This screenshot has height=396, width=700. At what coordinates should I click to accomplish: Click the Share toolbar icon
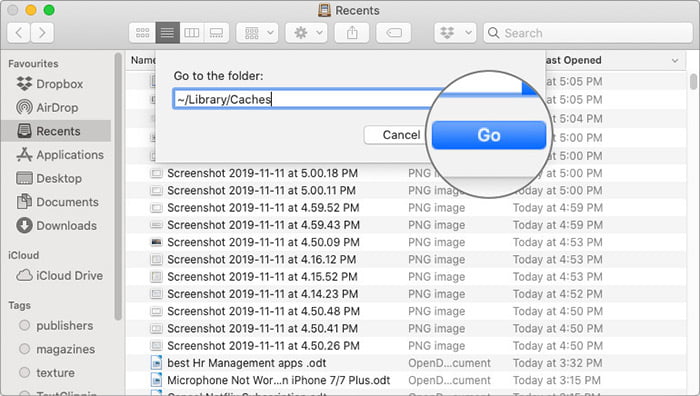pos(352,33)
